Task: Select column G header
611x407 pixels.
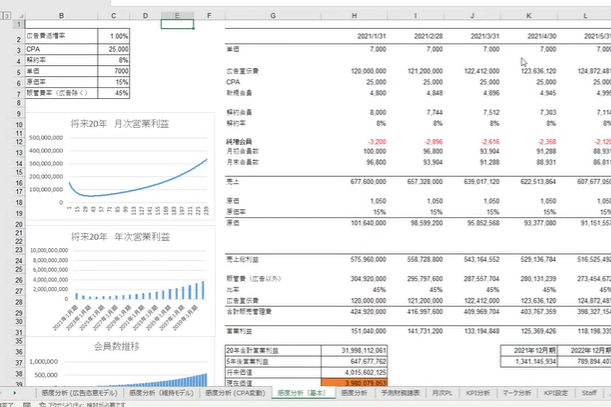Action: (x=273, y=16)
